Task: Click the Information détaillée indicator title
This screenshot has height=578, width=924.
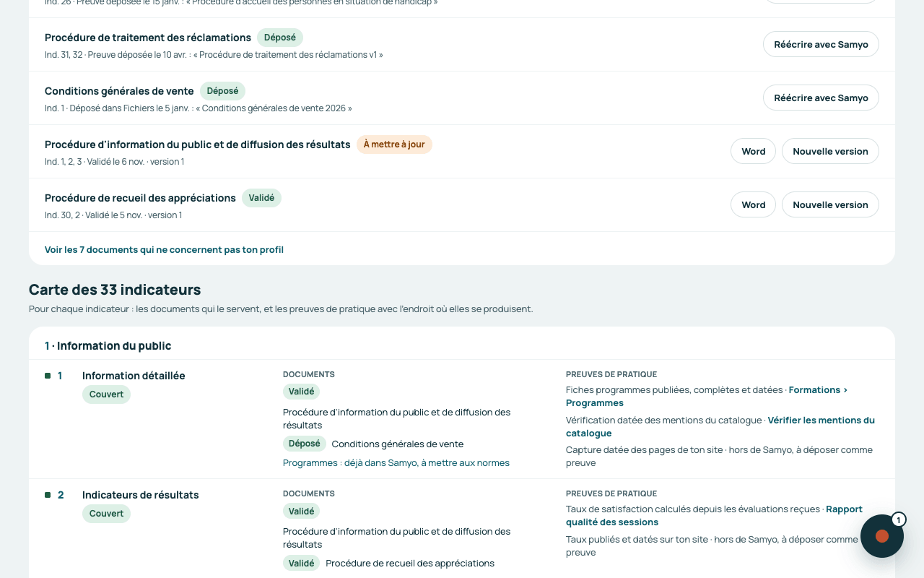Action: click(x=134, y=376)
